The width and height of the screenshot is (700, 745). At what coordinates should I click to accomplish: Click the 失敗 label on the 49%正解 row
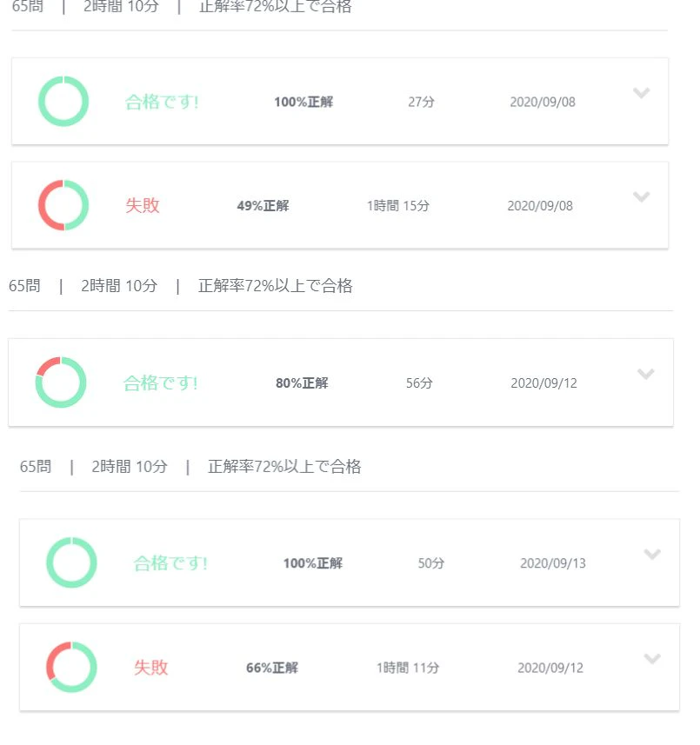(142, 204)
